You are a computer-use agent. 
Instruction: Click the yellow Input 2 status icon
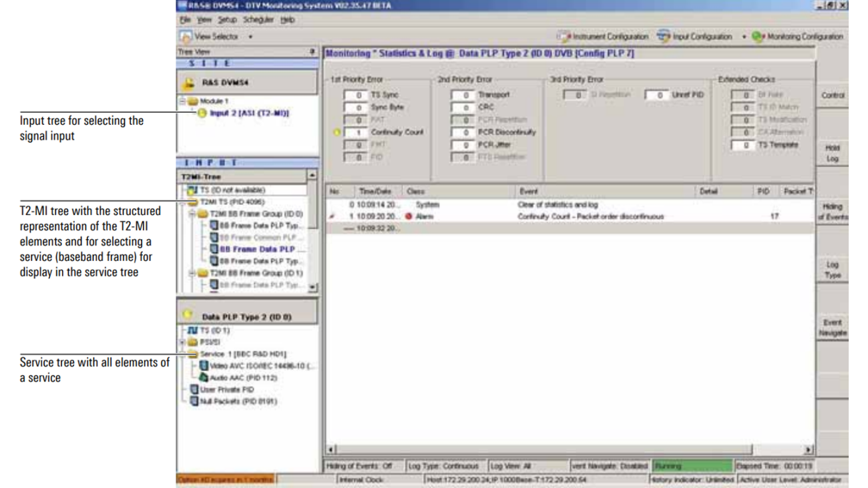pos(202,113)
